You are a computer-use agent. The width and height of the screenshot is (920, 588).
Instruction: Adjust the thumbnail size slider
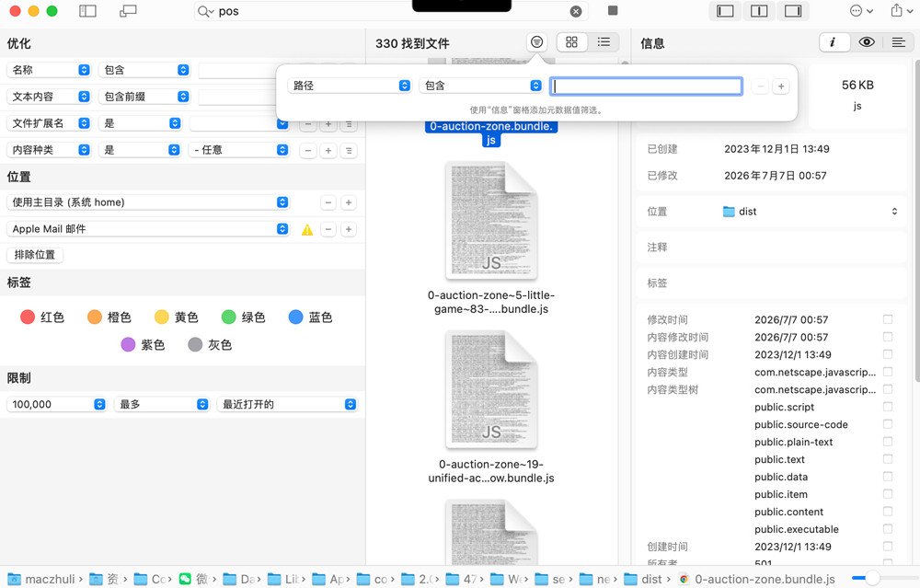872,579
